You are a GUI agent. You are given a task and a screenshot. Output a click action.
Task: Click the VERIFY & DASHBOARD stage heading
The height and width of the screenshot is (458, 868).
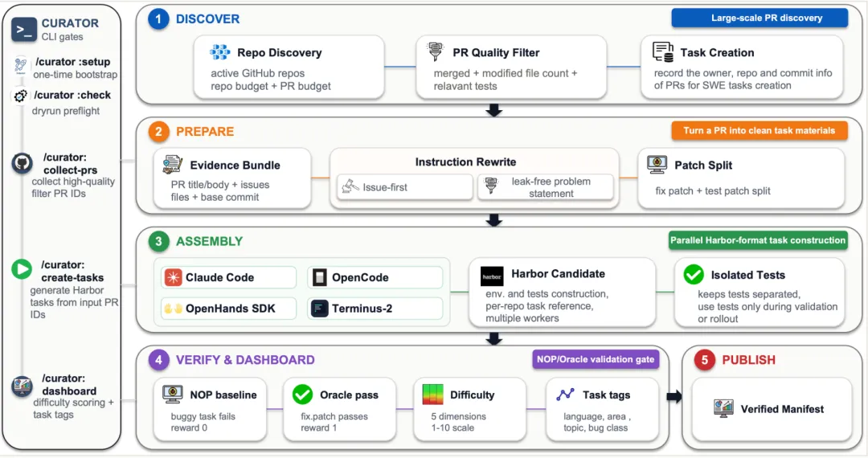point(245,360)
